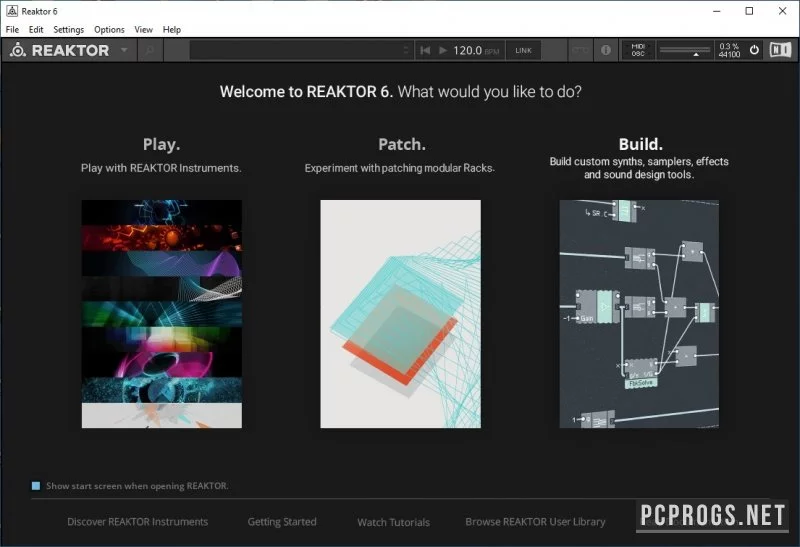Minimize the Reaktor 6 window
The image size is (800, 547).
pyautogui.click(x=717, y=11)
